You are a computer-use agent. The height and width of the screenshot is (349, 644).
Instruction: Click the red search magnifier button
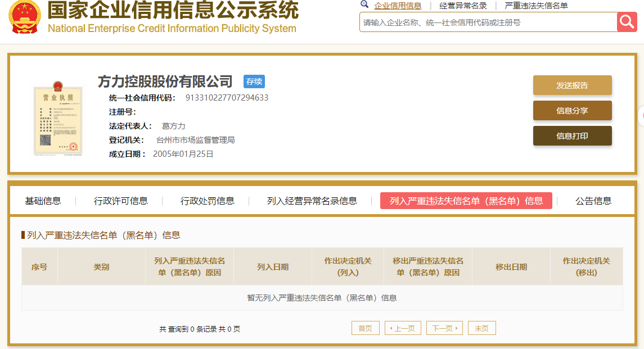(627, 22)
